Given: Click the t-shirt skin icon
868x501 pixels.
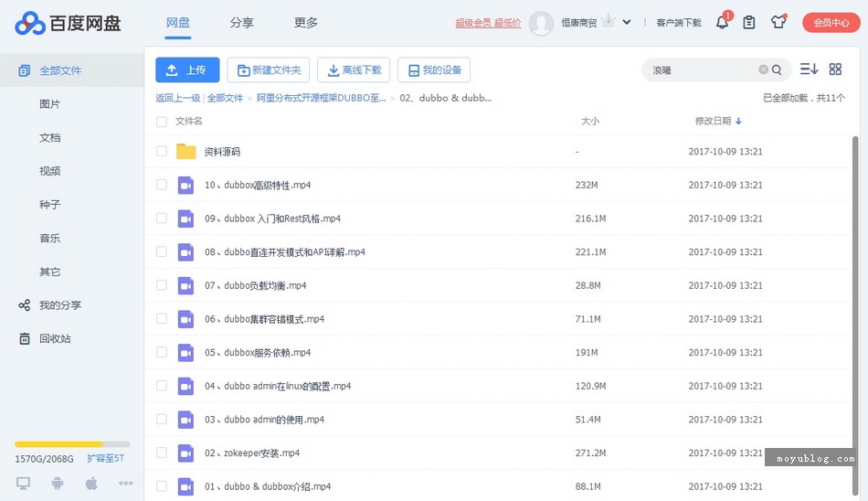Looking at the screenshot, I should [x=778, y=22].
